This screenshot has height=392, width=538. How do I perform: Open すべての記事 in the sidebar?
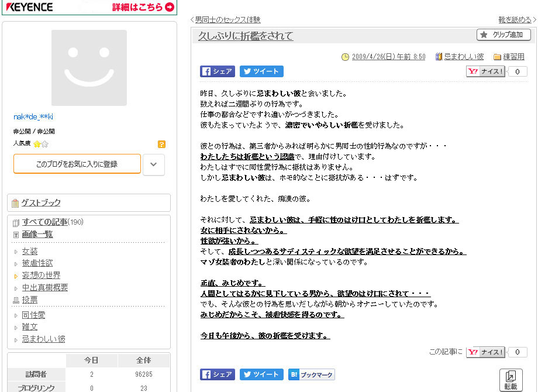[x=44, y=222]
